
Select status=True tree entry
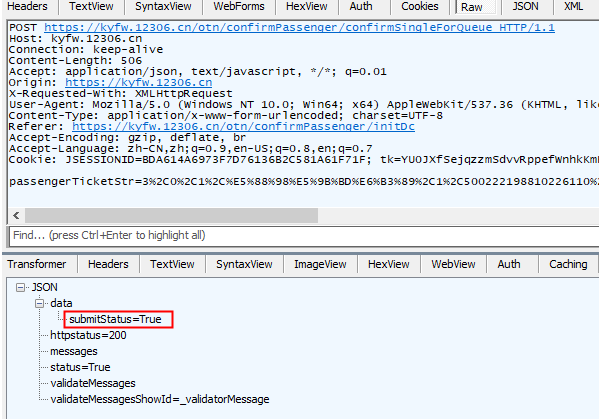[80, 367]
